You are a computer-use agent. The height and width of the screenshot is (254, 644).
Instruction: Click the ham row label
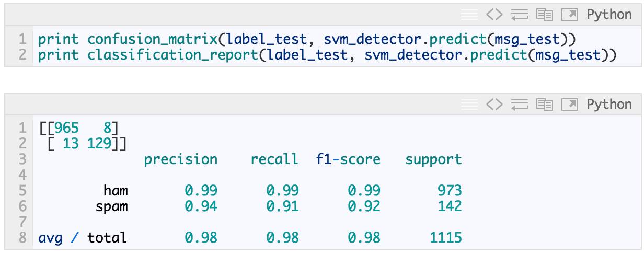pos(116,191)
